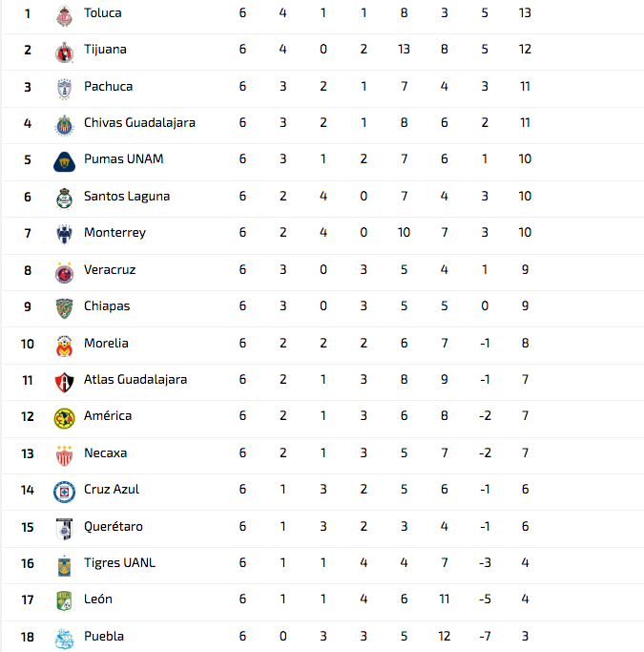This screenshot has height=652, width=644.
Task: Click the Tigres UANL team name
Action: pos(119,562)
